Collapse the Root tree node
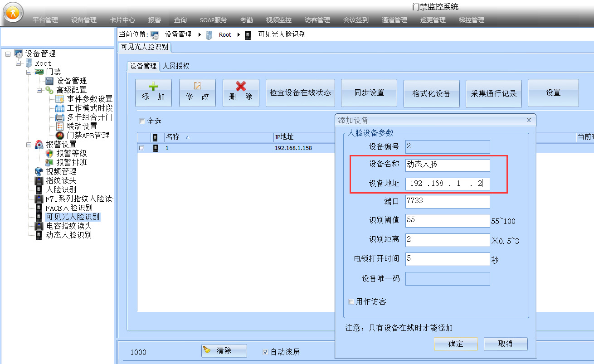The image size is (594, 364). [x=18, y=63]
